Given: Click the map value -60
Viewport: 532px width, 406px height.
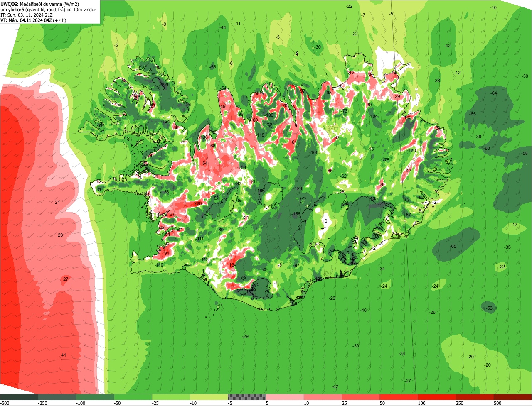Looking at the screenshot, I should [x=487, y=148].
